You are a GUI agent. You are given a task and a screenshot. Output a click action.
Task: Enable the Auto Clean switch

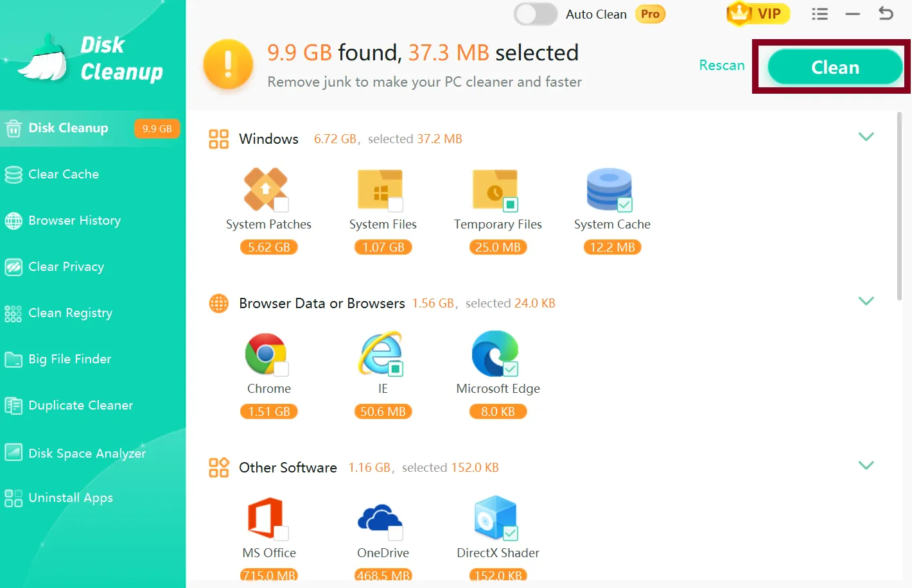tap(535, 13)
